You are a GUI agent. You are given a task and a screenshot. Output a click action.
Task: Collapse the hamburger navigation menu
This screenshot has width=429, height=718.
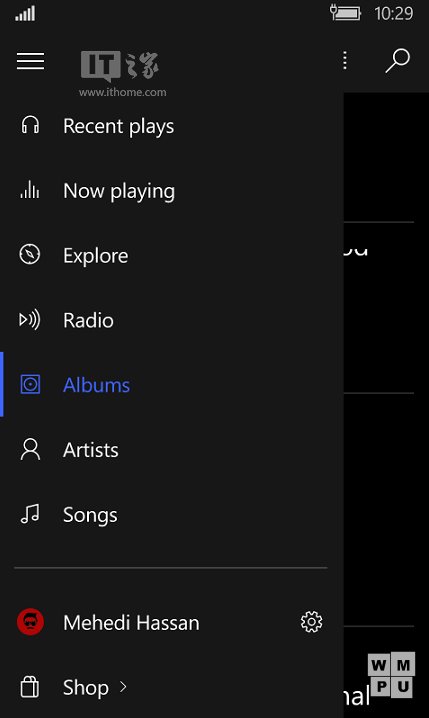(30, 61)
